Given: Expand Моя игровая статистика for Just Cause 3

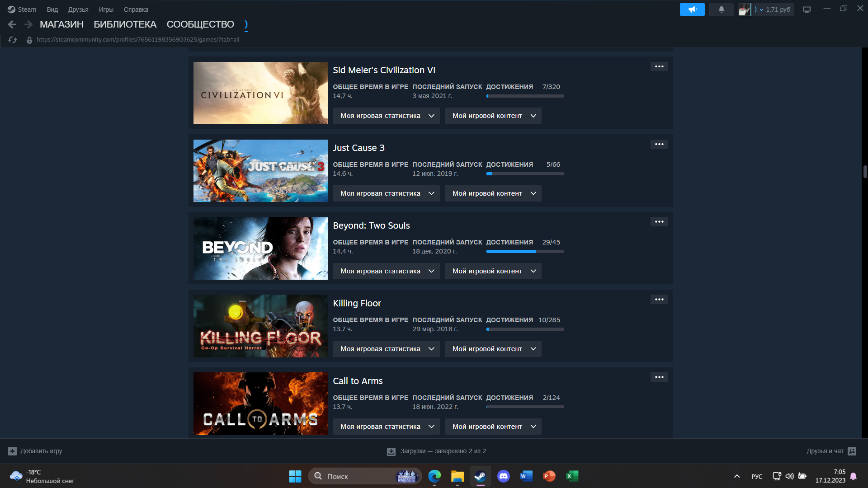Looking at the screenshot, I should [386, 193].
